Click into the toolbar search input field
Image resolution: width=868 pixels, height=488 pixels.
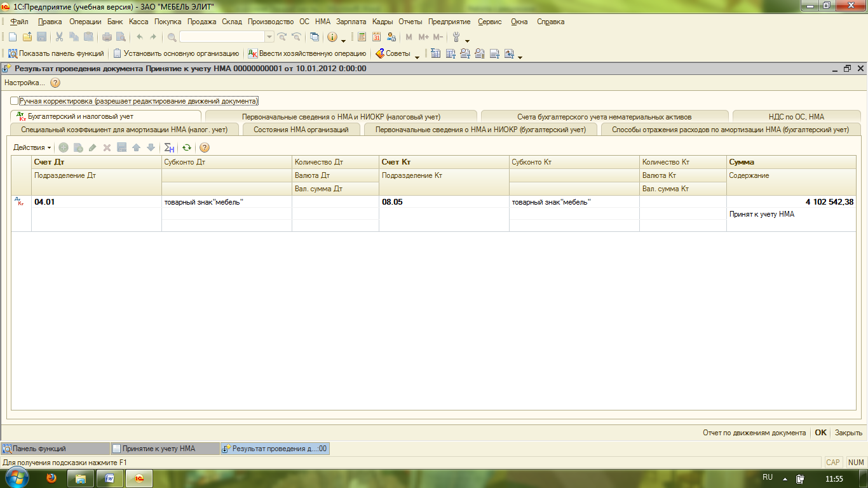coord(222,37)
